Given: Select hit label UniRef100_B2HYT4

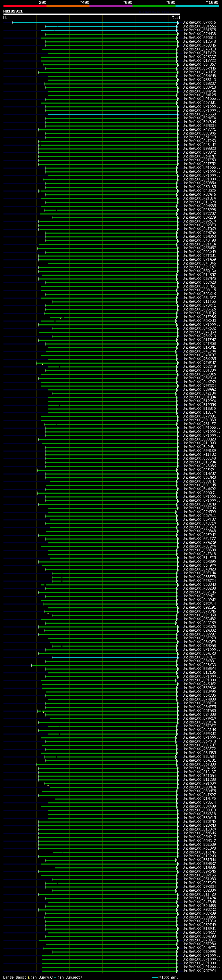Looking at the screenshot, I should point(199,118).
